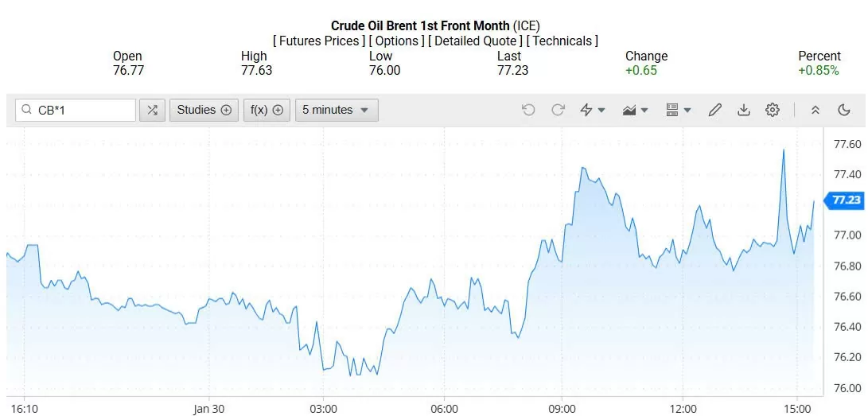Image resolution: width=868 pixels, height=416 pixels.
Task: Open the chart type dropdown
Action: [635, 110]
